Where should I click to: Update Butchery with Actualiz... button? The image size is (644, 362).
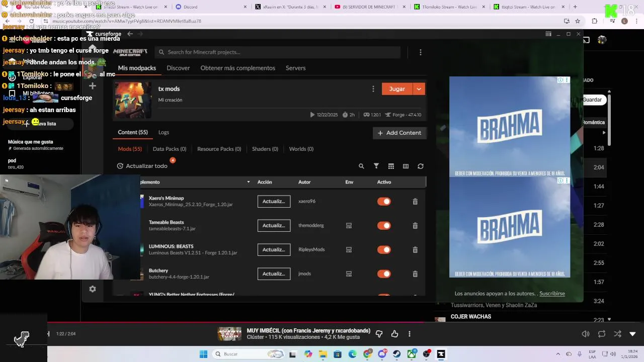[x=274, y=274]
